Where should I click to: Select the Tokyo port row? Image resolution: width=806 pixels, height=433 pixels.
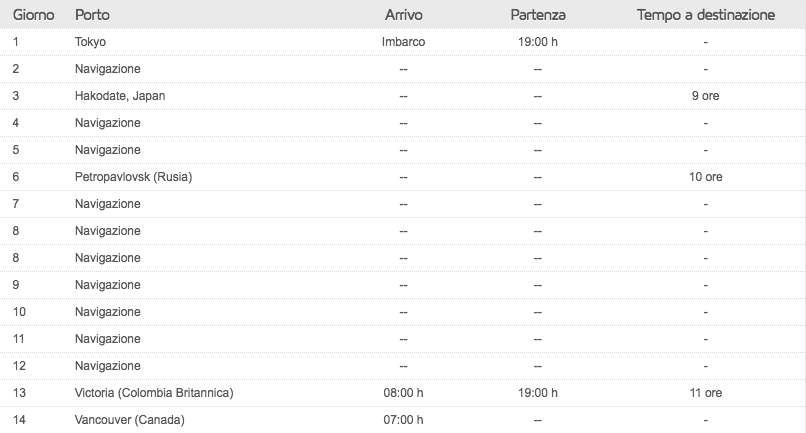coord(403,42)
